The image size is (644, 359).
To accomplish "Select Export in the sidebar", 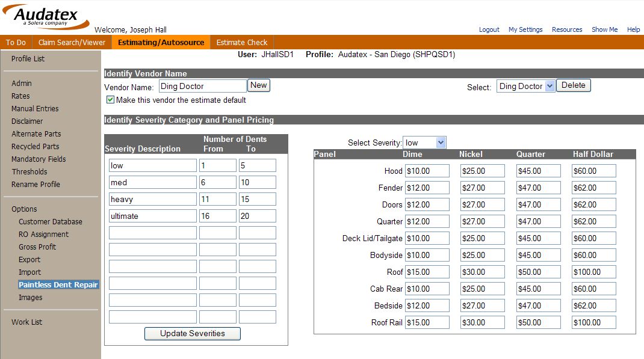I will (x=29, y=260).
